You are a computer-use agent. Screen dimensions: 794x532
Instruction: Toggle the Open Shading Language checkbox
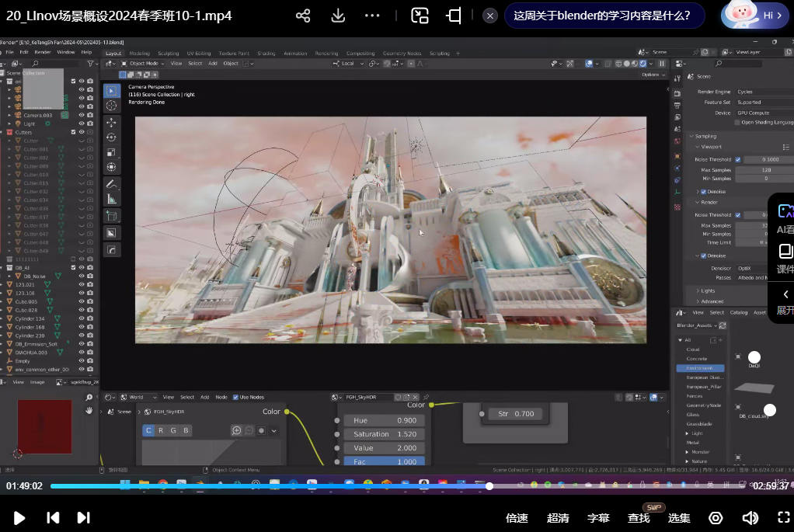(x=737, y=122)
